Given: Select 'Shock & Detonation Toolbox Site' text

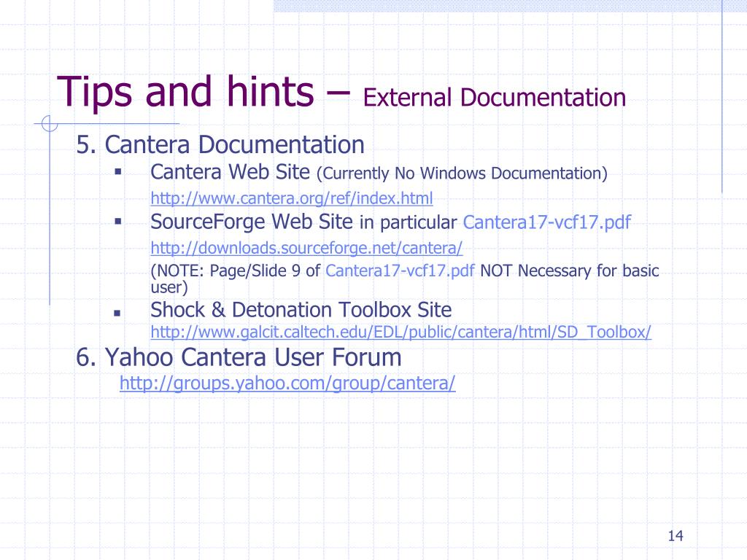Looking at the screenshot, I should 301,310.
